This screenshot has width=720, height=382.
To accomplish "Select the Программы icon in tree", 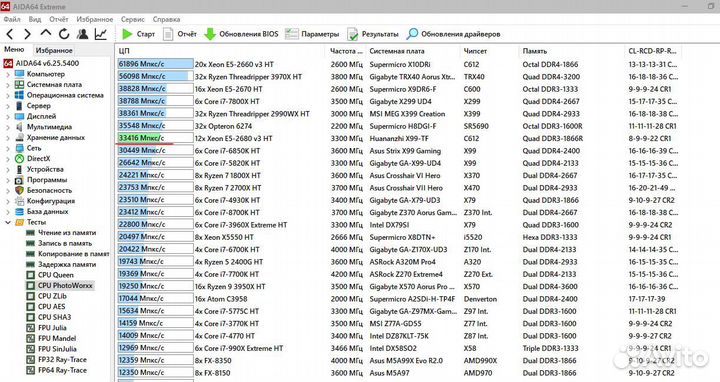I will click(19, 180).
